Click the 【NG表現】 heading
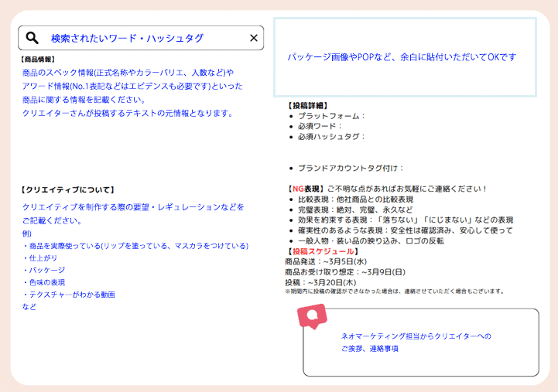558x392 pixels. (305, 189)
